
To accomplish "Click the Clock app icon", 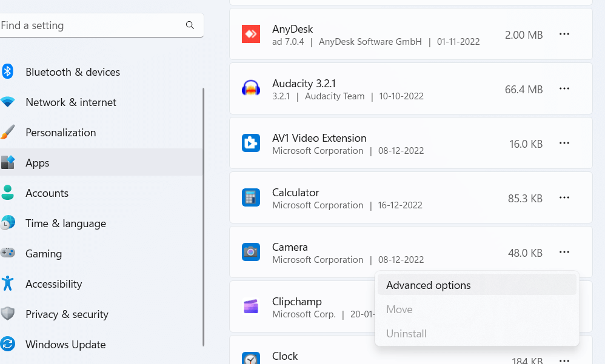I will [x=251, y=359].
